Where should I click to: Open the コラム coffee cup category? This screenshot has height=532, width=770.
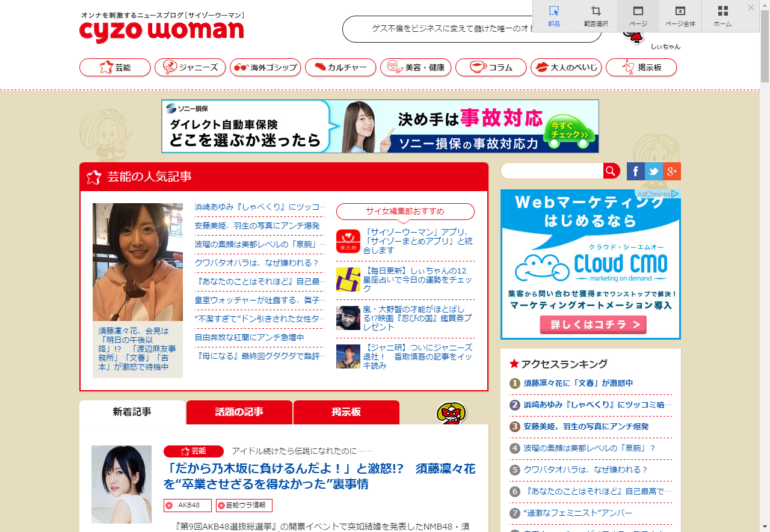(491, 67)
